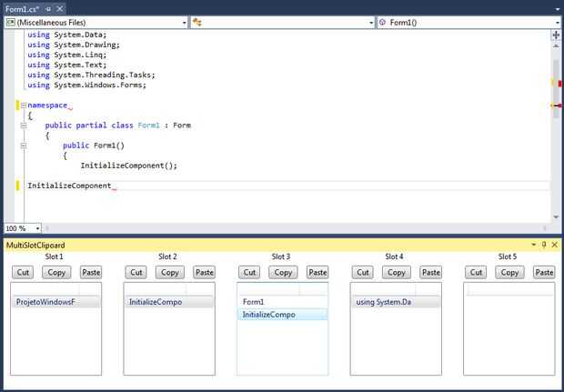Image resolution: width=564 pixels, height=392 pixels.
Task: Click the stray InitializeComponent line at bottom
Action: tap(69, 186)
